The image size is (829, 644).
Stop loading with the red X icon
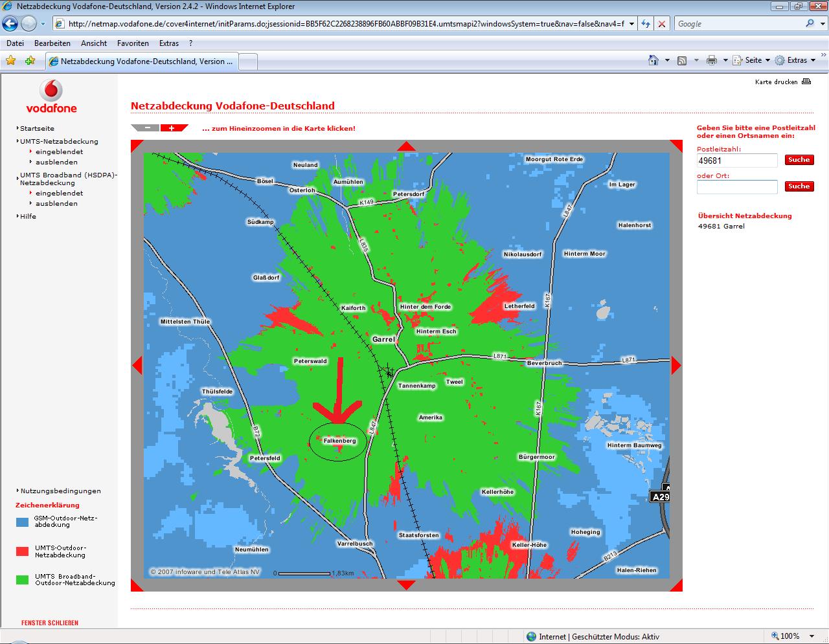pos(661,24)
